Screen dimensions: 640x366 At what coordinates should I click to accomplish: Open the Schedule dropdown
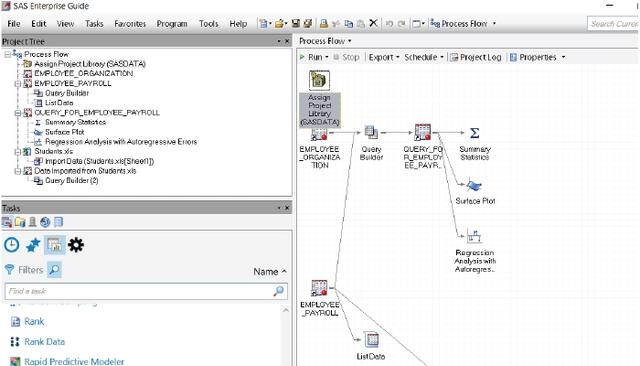(x=424, y=57)
